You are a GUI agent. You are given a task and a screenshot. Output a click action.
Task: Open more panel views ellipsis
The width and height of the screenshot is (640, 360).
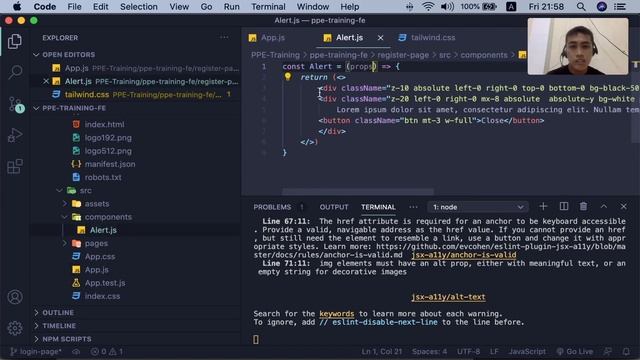pyautogui.click(x=413, y=207)
